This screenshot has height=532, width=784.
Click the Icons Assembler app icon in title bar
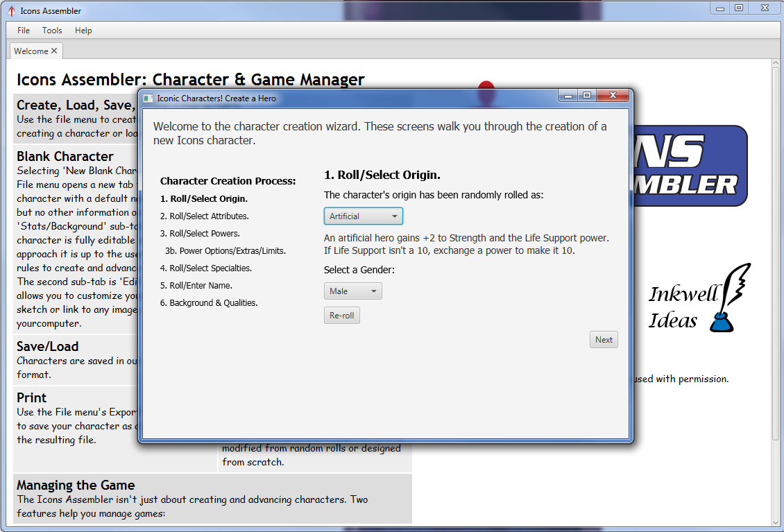click(11, 11)
